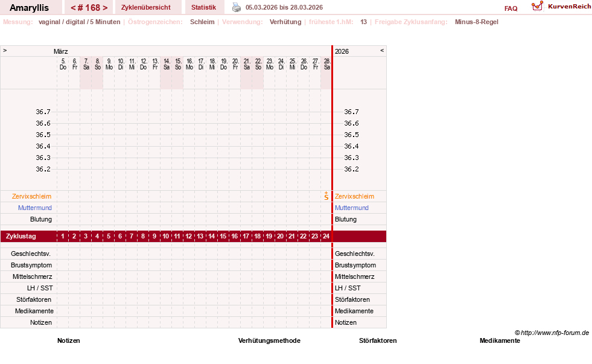Select the right-side Blutung label

click(x=345, y=219)
